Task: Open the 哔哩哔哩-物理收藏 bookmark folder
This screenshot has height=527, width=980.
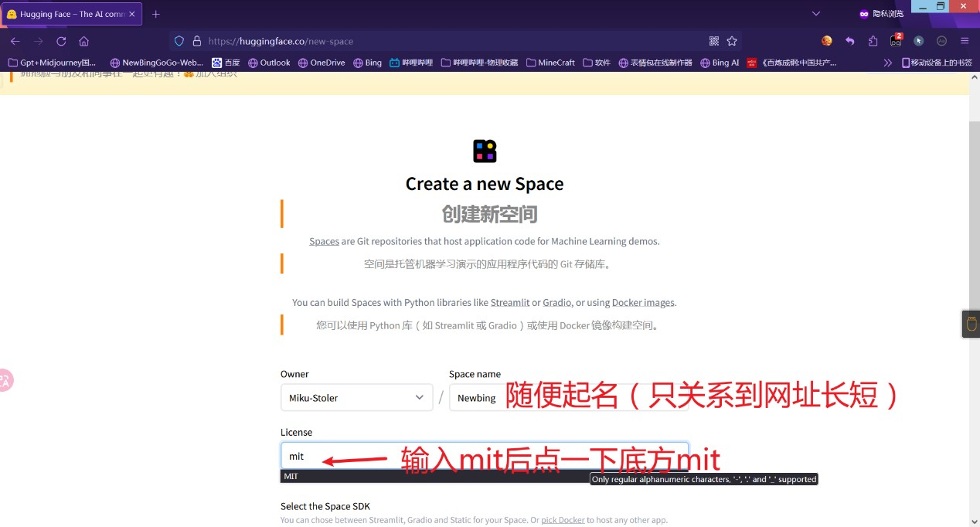Action: (479, 63)
